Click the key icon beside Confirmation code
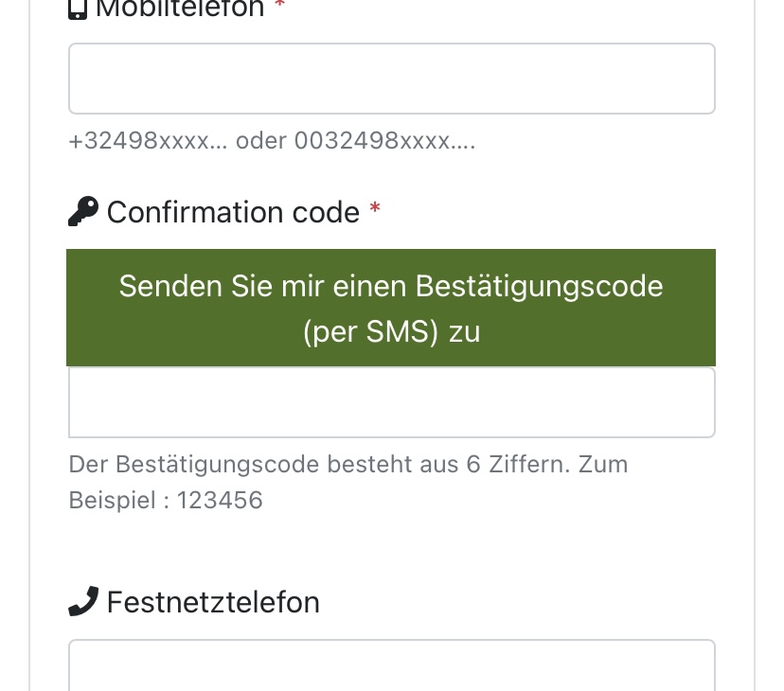Viewport: 784px width, 691px height. tap(83, 212)
